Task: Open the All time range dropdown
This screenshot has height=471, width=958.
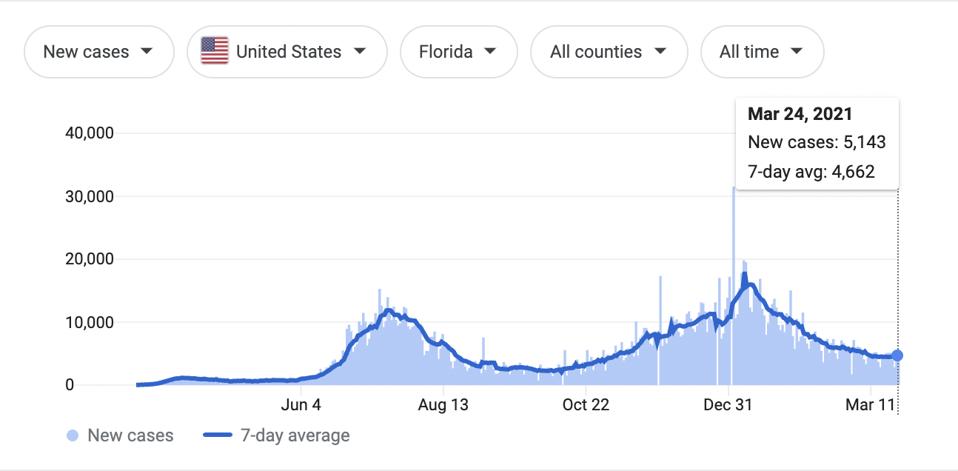Action: (x=762, y=52)
